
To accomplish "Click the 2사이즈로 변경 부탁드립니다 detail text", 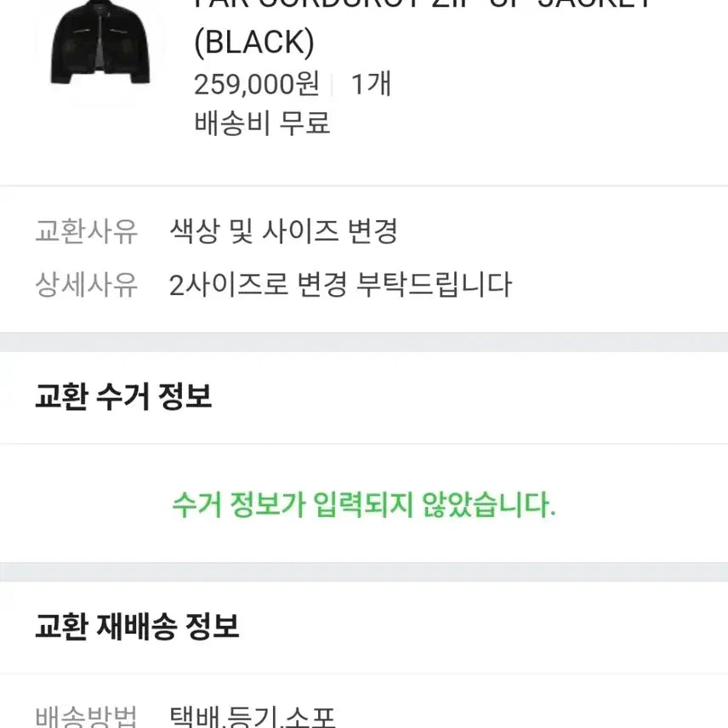I will pyautogui.click(x=340, y=284).
